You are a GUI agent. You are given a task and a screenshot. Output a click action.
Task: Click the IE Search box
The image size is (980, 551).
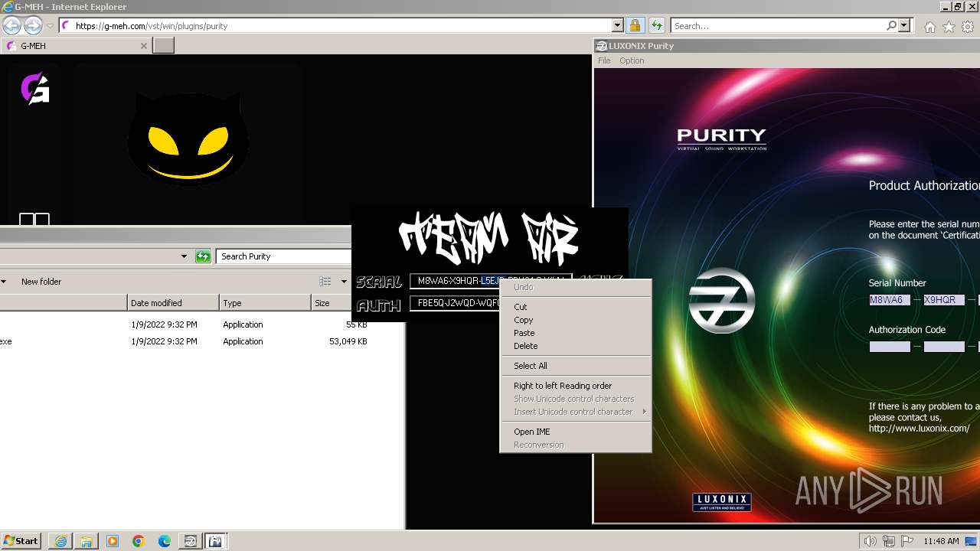778,26
